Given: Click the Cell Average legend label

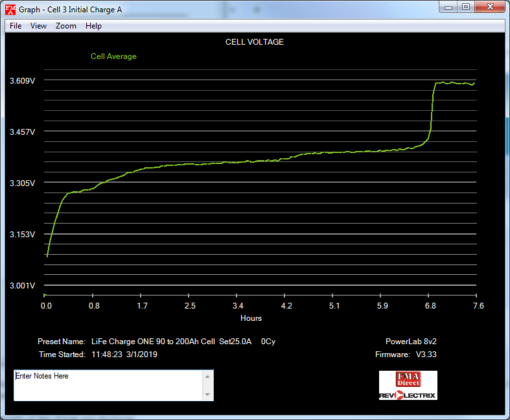Looking at the screenshot, I should click(113, 56).
